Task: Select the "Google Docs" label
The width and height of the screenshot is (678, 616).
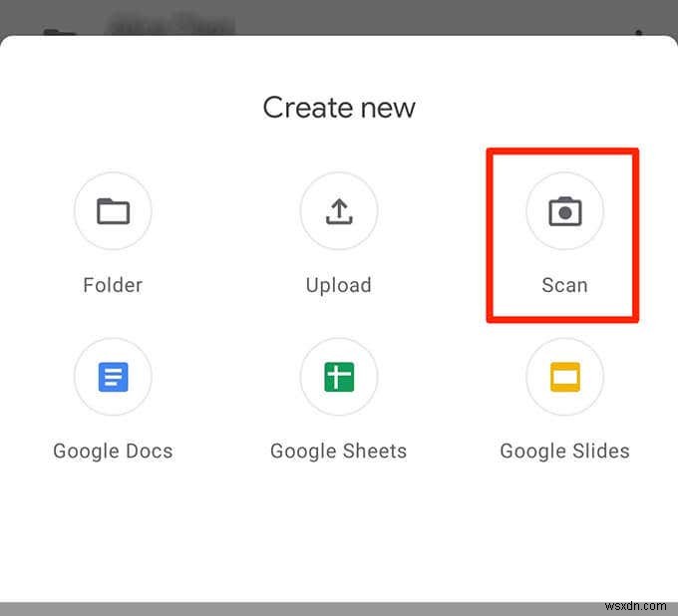Action: coord(113,452)
